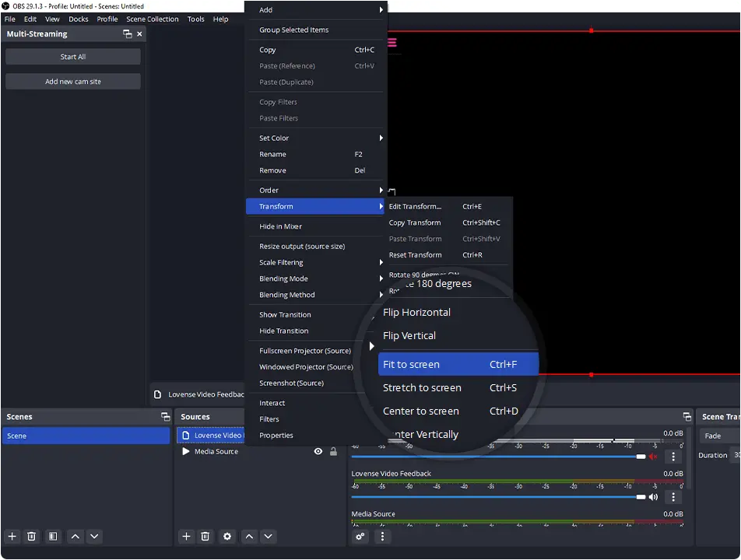Viewport: 741px width, 560px height.
Task: Open options dots for muted audio track
Action: [673, 457]
